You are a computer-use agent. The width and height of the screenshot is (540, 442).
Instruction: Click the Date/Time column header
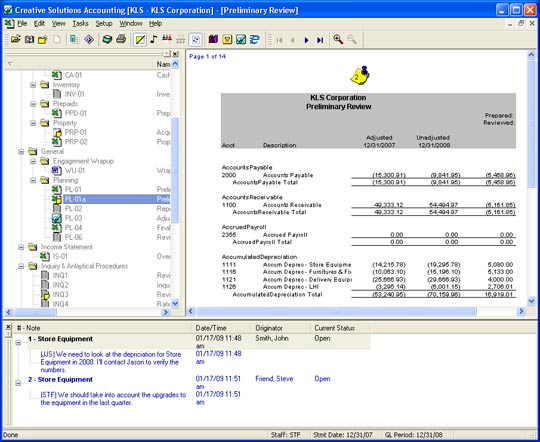[222, 328]
